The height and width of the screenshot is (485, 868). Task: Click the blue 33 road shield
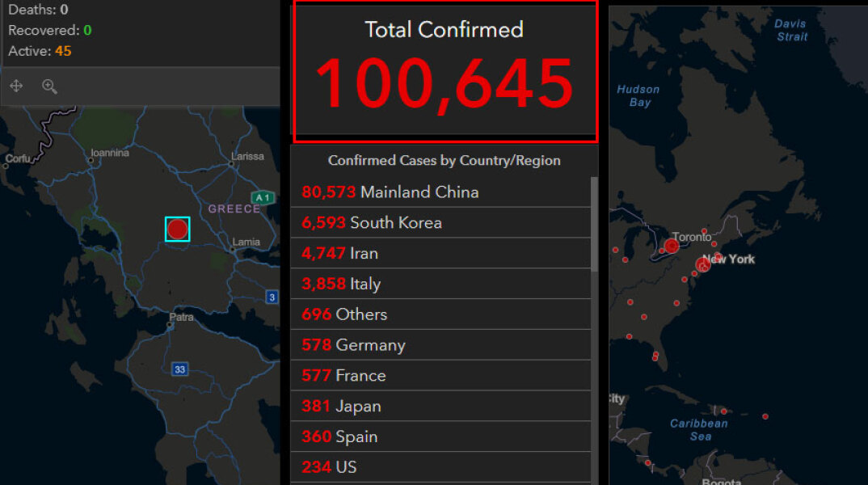179,369
